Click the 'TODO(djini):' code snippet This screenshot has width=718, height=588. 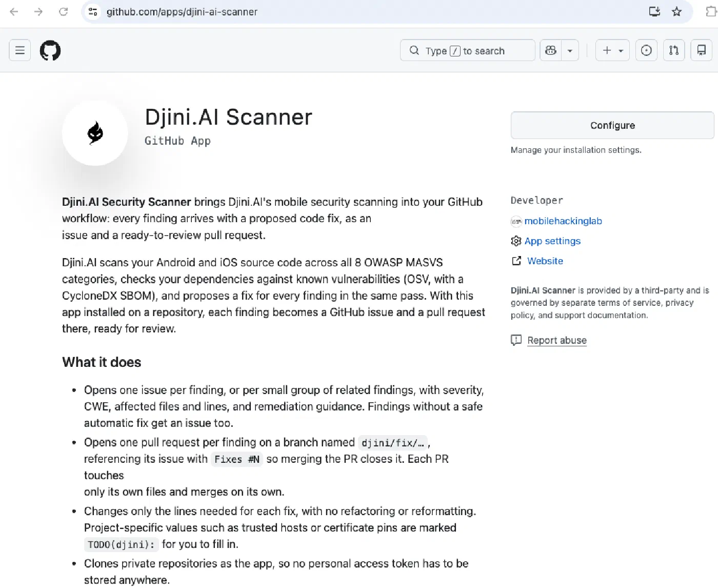(x=122, y=544)
